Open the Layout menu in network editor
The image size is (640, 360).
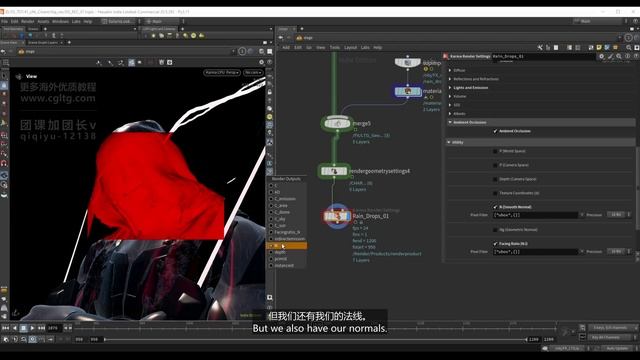click(350, 48)
